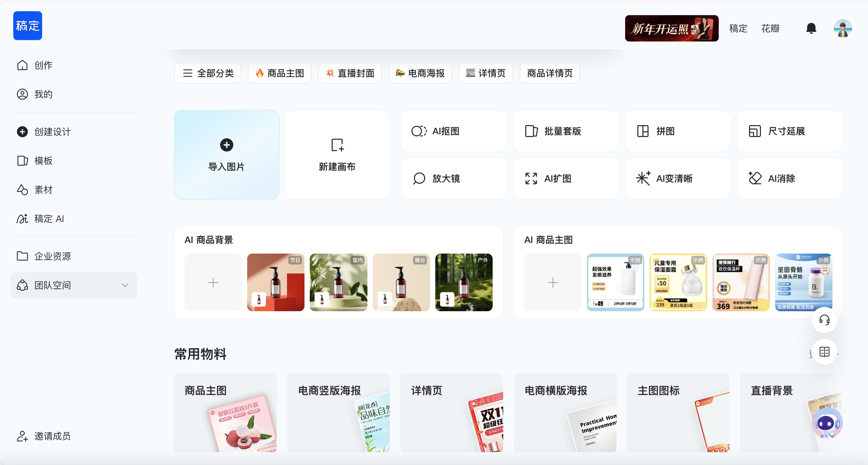Viewport: 868px width, 465px height.
Task: Click the 企业资源 folder icon
Action: [22, 256]
